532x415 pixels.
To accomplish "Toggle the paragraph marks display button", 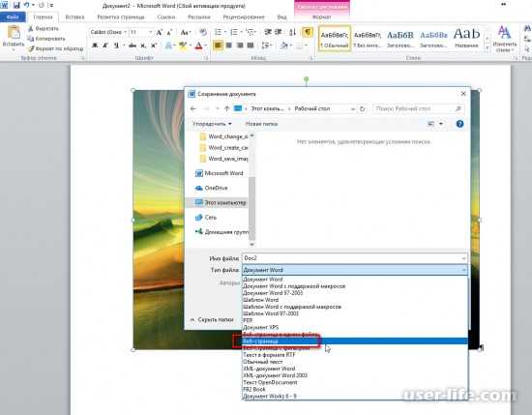I will (307, 32).
